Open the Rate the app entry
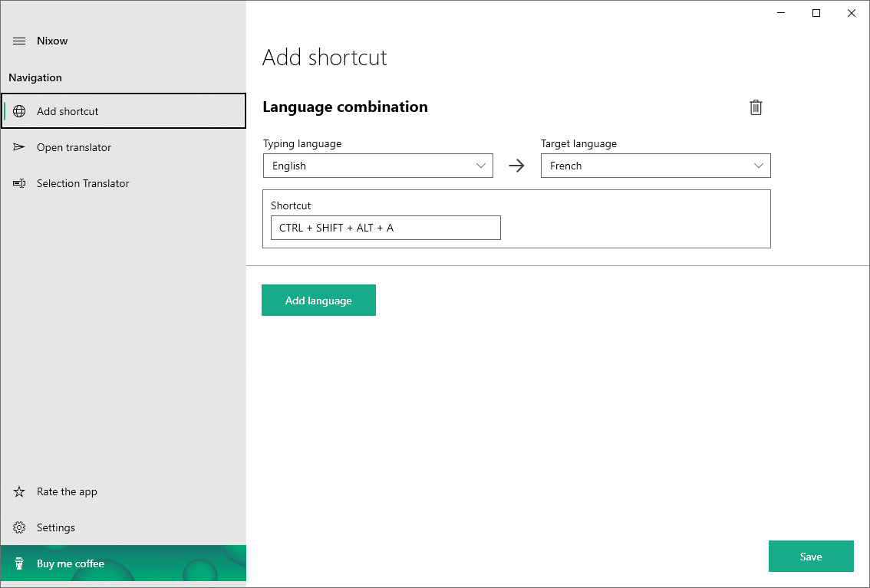Viewport: 870px width, 588px height. pos(67,491)
